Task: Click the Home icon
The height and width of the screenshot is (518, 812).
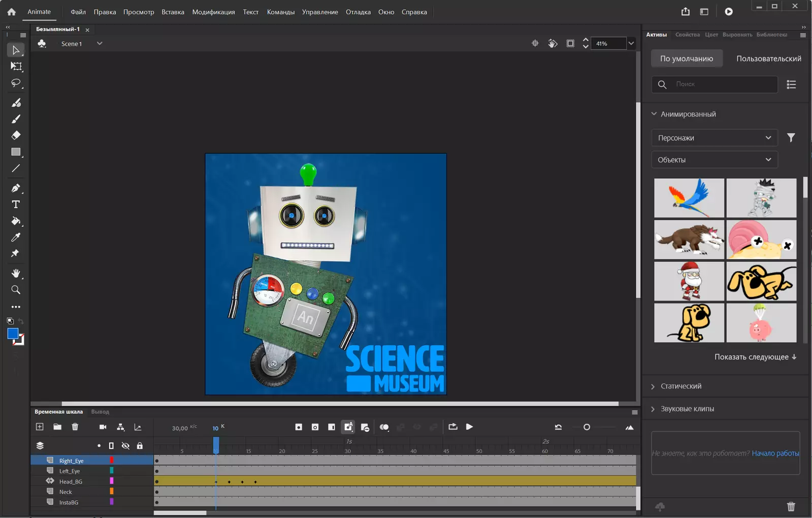Action: (11, 12)
